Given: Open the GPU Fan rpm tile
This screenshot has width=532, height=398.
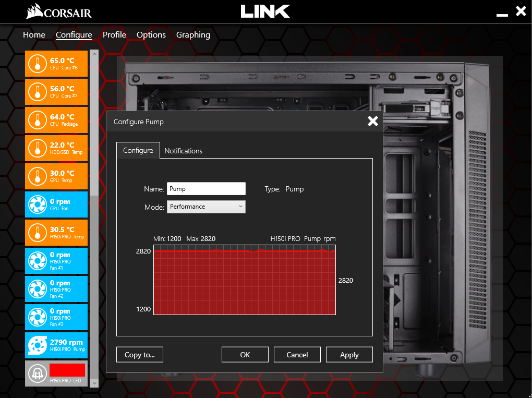Looking at the screenshot, I should 56,204.
